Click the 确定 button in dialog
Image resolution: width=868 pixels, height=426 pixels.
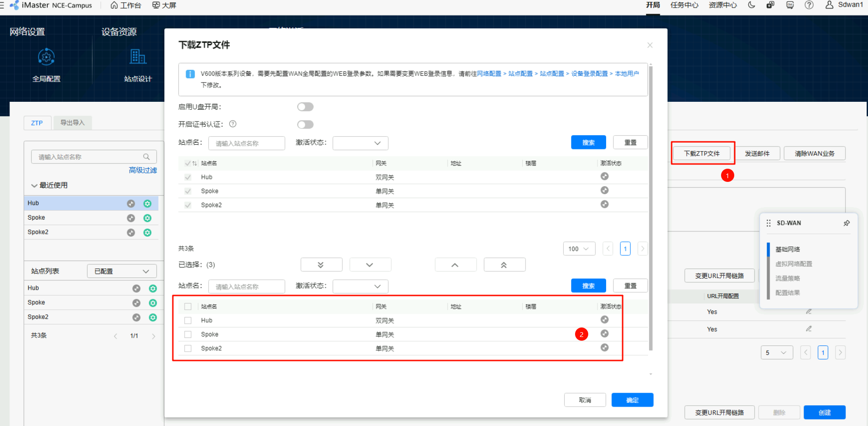[x=632, y=400]
